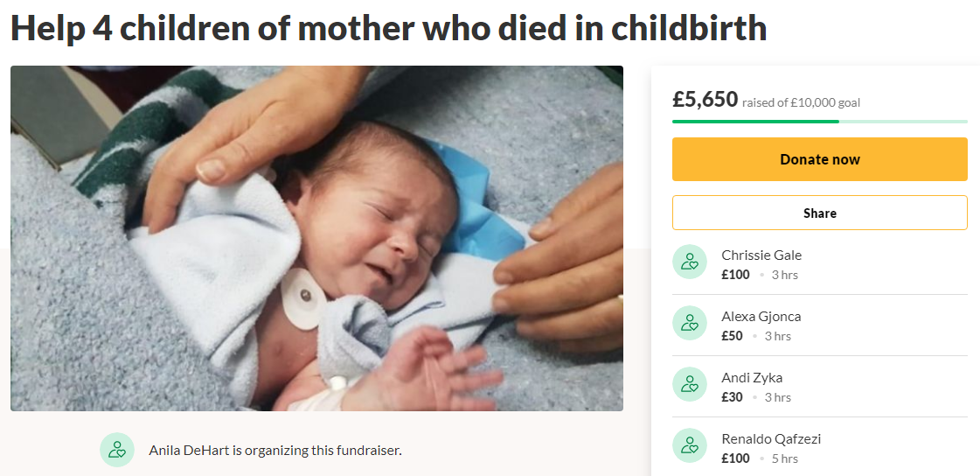980x476 pixels.
Task: Click the fundraising progress bar
Action: click(819, 122)
